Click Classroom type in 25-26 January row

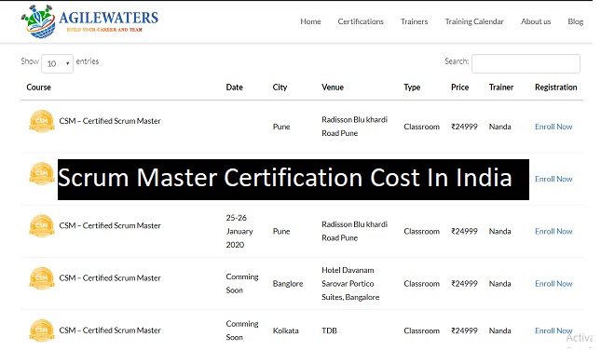click(x=421, y=231)
